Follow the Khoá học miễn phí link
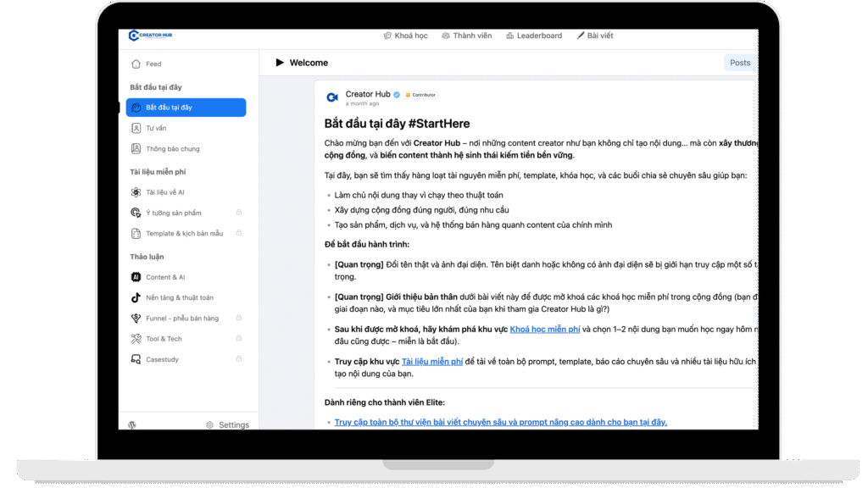Screen dimensions: 868x488 pos(545,330)
